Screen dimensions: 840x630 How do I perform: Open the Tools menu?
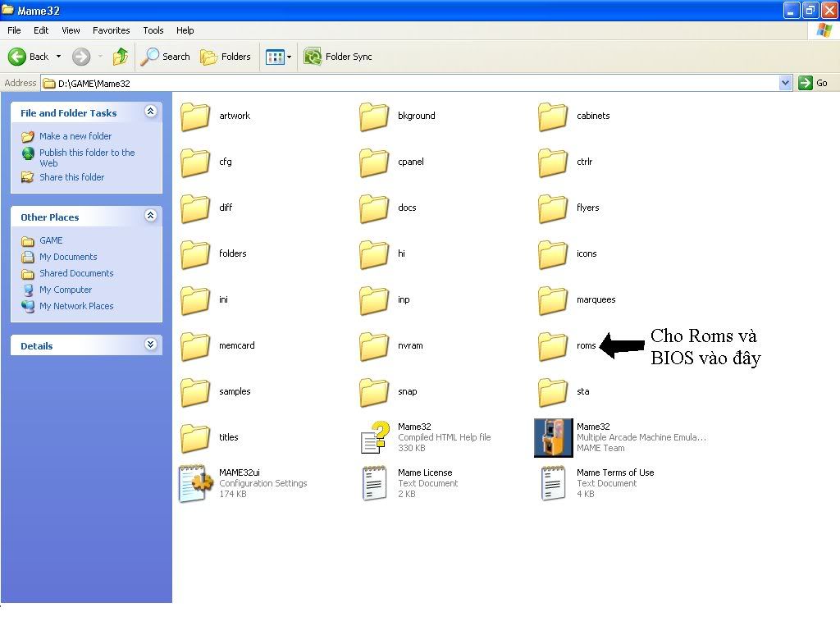[x=153, y=30]
